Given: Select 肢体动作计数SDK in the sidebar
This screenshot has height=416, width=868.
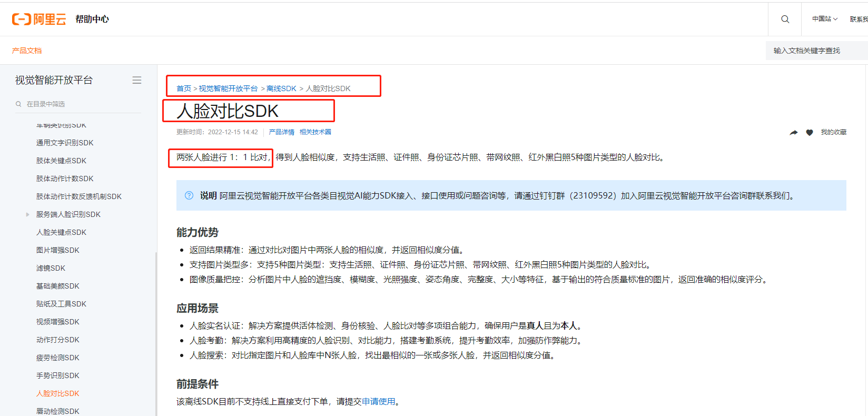Looking at the screenshot, I should pyautogui.click(x=65, y=179).
